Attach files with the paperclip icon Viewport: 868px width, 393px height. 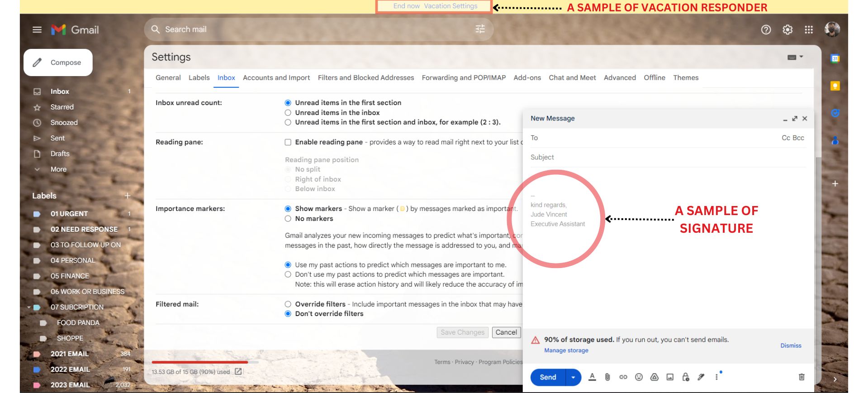607,377
